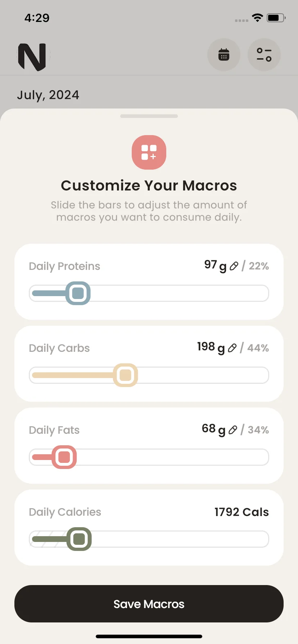Viewport: 298px width, 644px height.
Task: Tap the N app logo
Action: (32, 56)
